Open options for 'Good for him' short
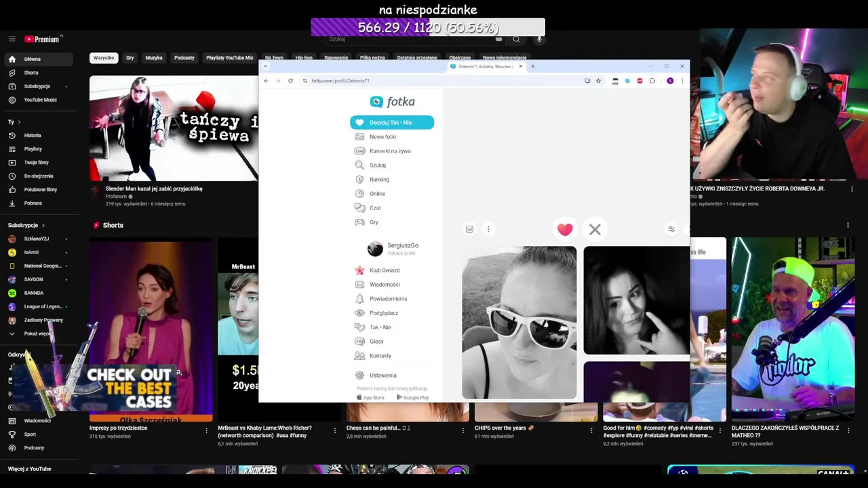 click(719, 430)
